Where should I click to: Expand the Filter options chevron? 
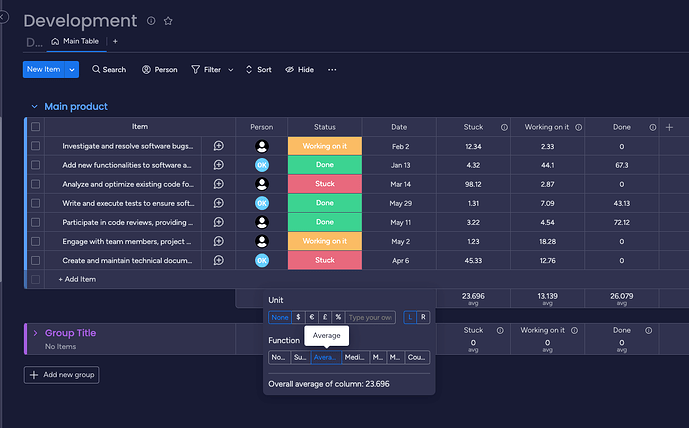tap(231, 70)
